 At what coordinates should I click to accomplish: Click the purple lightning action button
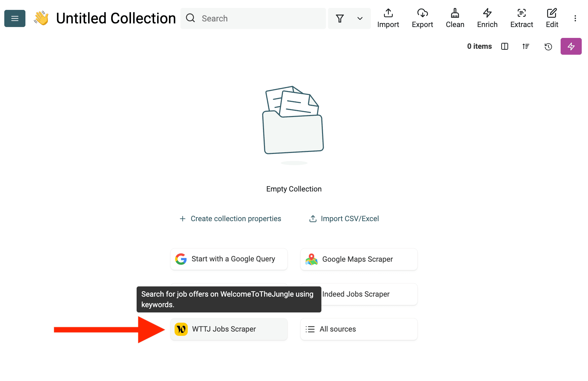571,46
